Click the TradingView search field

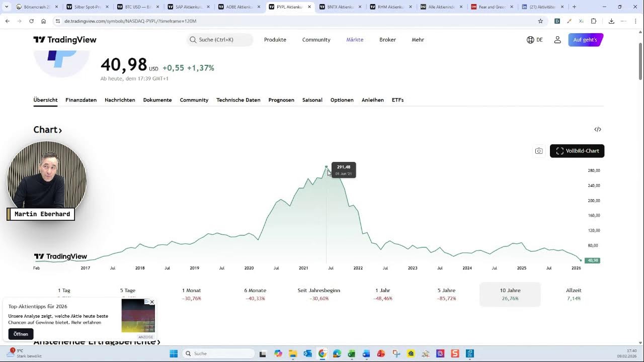click(x=220, y=40)
